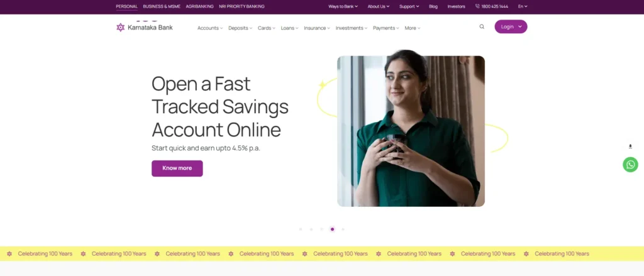Select first carousel slide dot
This screenshot has height=276, width=644.
pos(301,229)
